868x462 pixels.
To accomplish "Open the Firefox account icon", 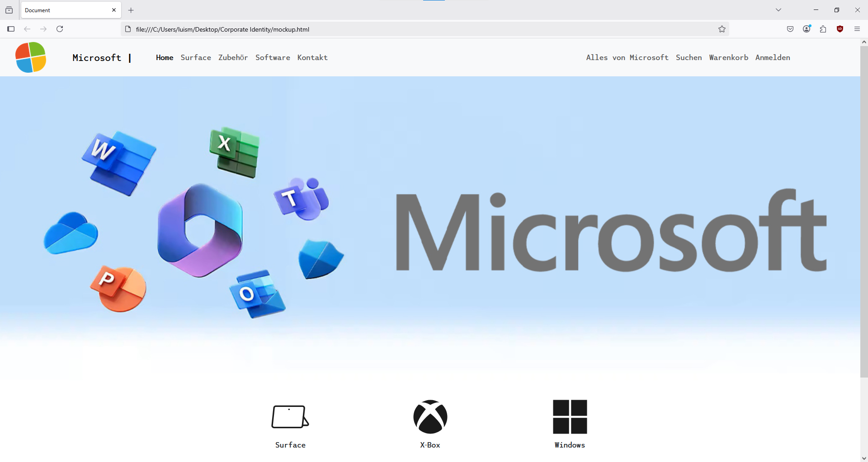I will [807, 29].
